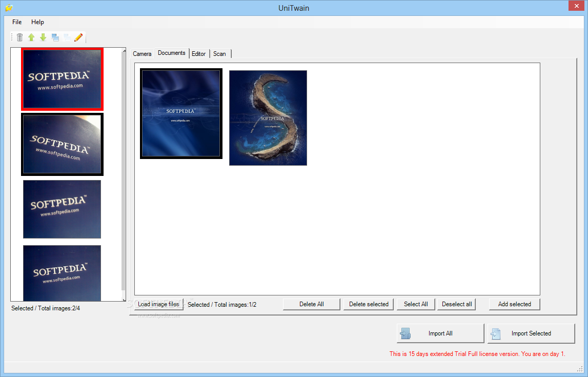Click the Load image files button
Image resolution: width=588 pixels, height=377 pixels.
(158, 304)
